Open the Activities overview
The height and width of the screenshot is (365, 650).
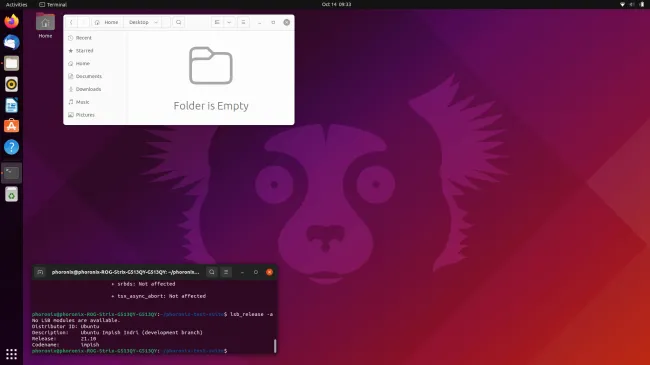16,5
